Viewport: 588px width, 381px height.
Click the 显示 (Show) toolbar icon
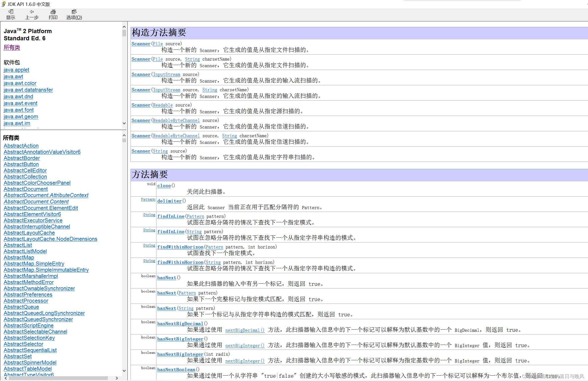(11, 12)
